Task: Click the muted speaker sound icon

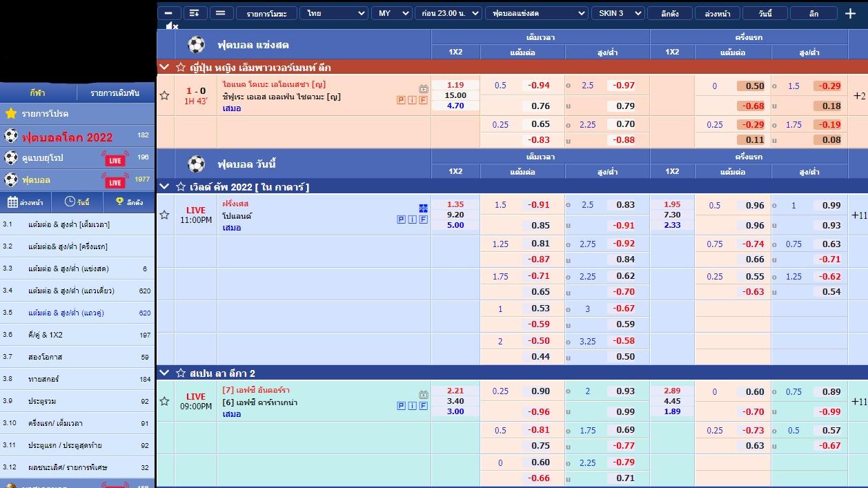Action: (172, 26)
